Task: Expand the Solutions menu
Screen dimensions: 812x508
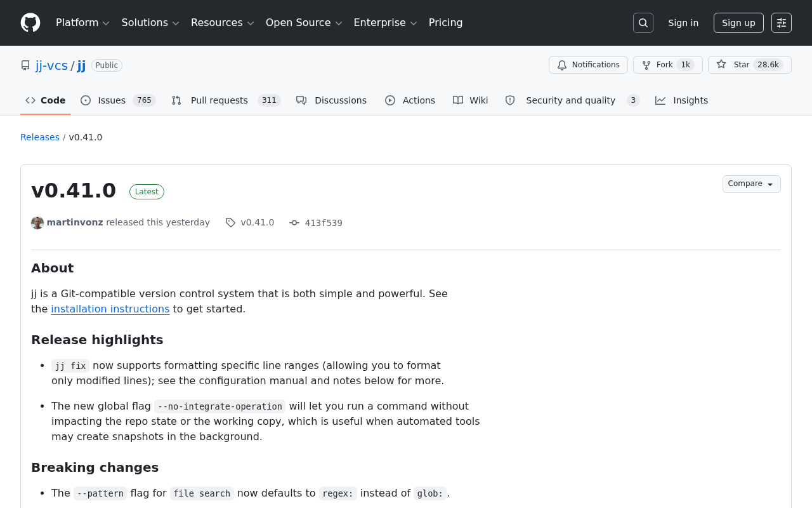Action: [x=150, y=23]
